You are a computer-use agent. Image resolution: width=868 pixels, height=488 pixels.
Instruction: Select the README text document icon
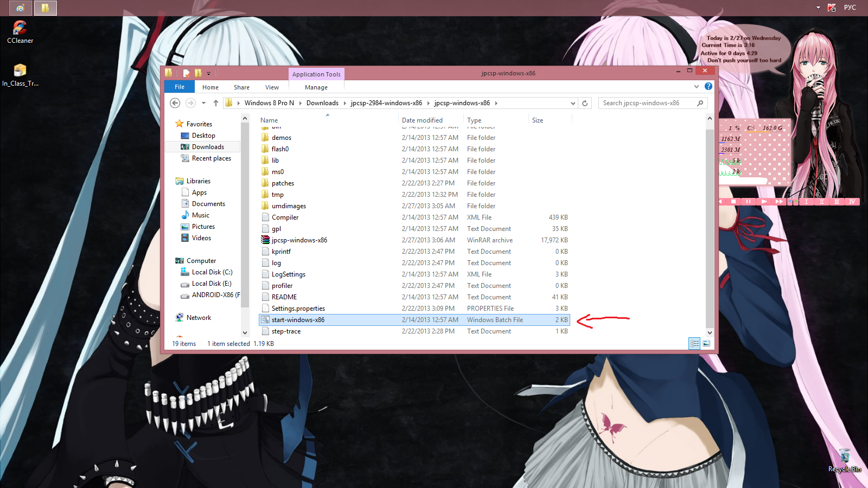265,297
